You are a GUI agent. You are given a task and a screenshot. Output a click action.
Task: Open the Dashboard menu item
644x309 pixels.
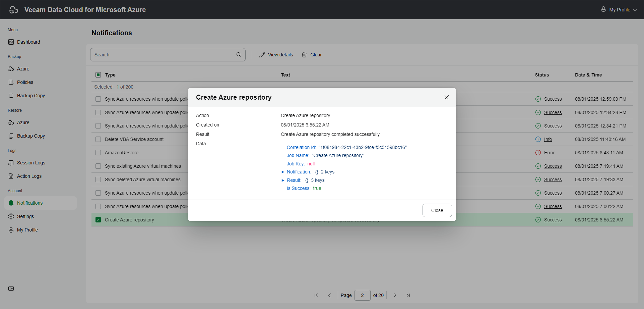pyautogui.click(x=28, y=42)
